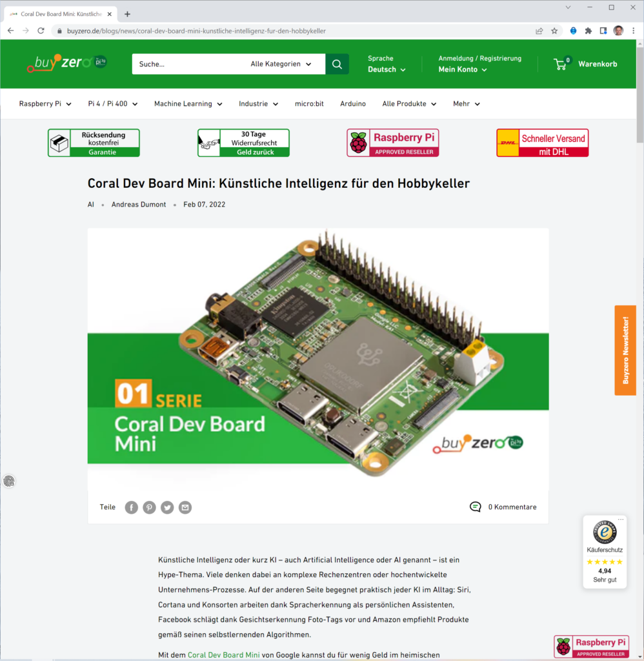The image size is (644, 661).
Task: Click the browser back arrow
Action: pyautogui.click(x=10, y=31)
